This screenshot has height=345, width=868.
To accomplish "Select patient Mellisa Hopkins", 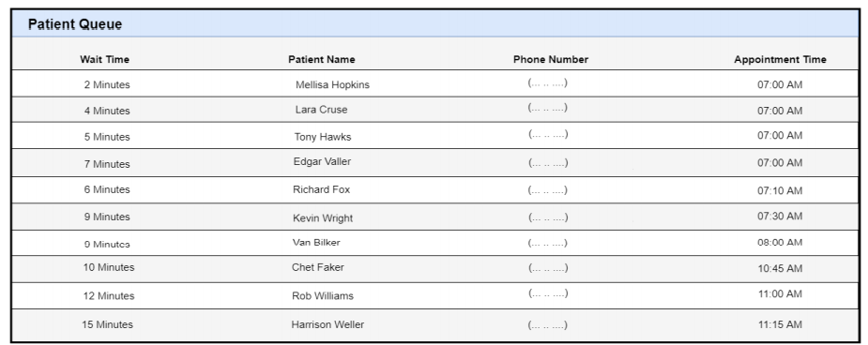I will pos(332,84).
